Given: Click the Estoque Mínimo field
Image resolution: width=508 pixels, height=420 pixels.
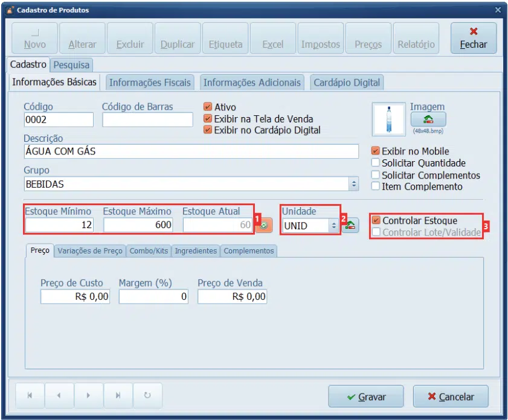Looking at the screenshot, I should coord(60,225).
